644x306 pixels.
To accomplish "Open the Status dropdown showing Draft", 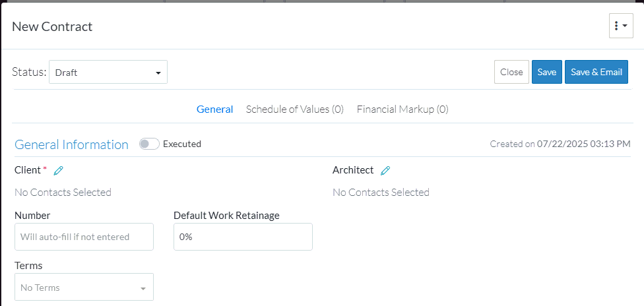I will pos(108,73).
